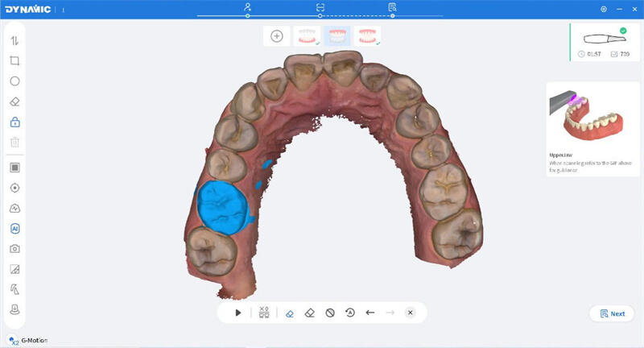Open the menu dots beside DYNAMIC logo
Image resolution: width=644 pixels, height=348 pixels.
tap(64, 9)
